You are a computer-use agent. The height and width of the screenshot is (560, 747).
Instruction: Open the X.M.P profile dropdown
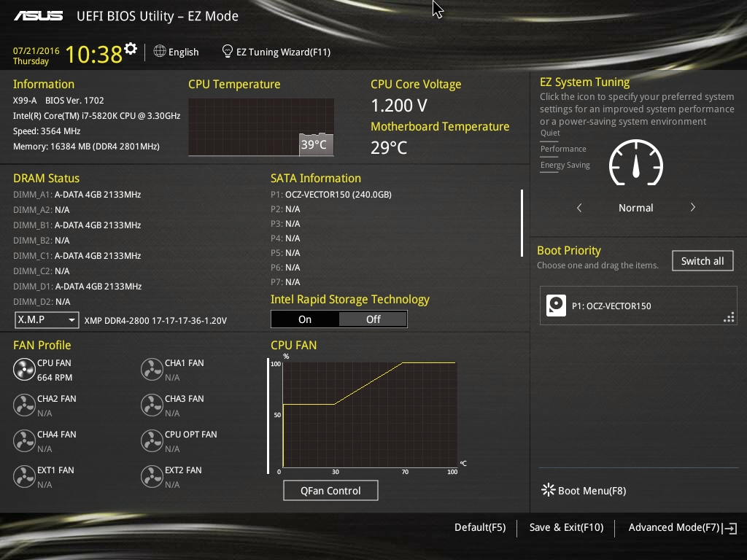[47, 320]
